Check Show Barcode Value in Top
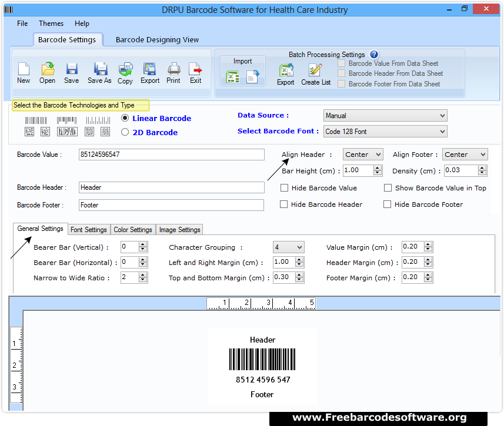This screenshot has height=426, width=504. coord(388,187)
